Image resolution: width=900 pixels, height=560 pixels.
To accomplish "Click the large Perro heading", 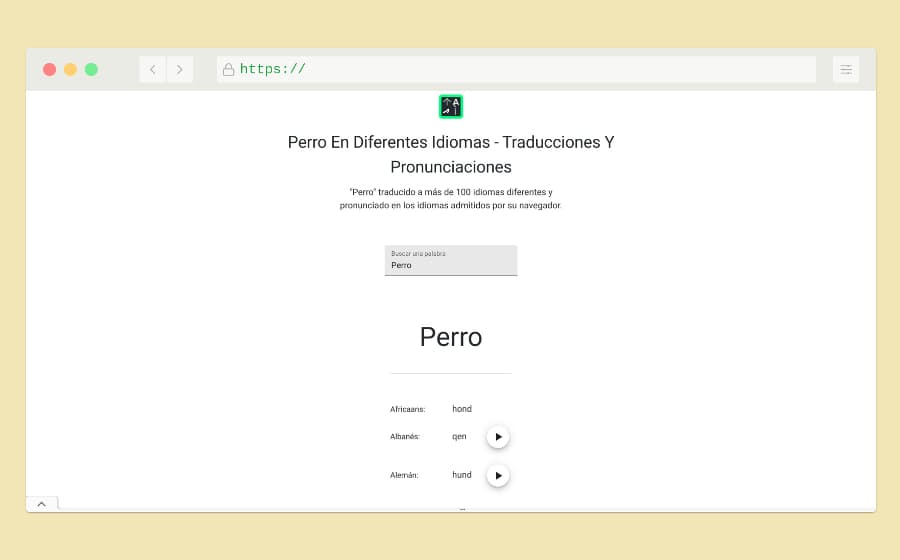I will [x=451, y=337].
